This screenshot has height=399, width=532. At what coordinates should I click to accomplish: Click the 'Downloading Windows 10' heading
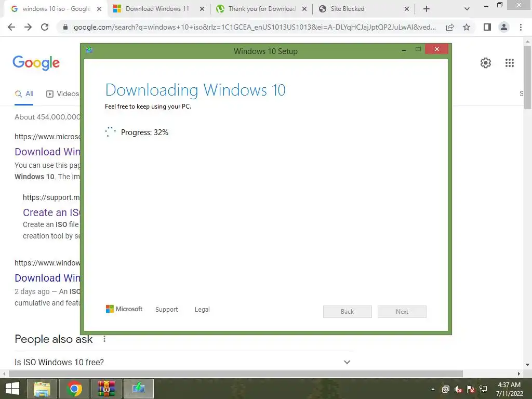(x=195, y=90)
